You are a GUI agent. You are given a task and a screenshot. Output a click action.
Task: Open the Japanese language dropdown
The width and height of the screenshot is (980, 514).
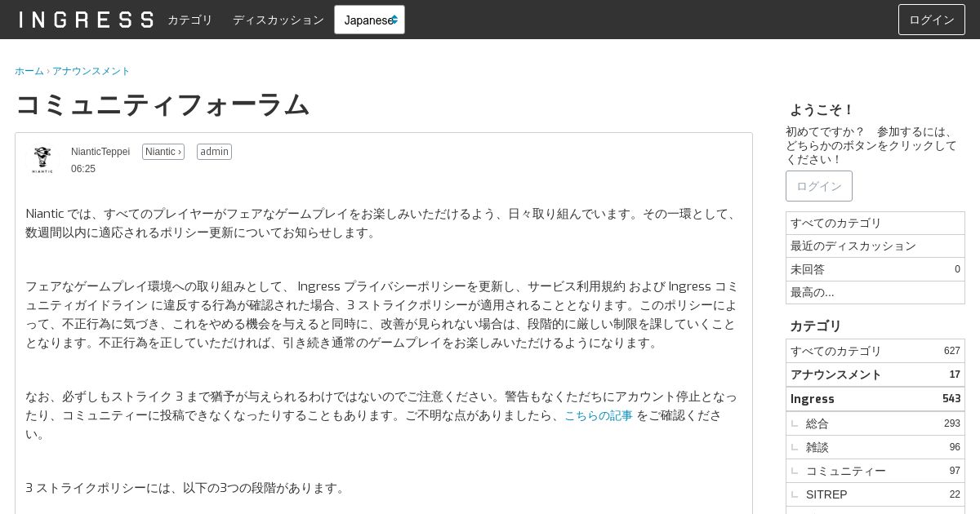[x=369, y=20]
